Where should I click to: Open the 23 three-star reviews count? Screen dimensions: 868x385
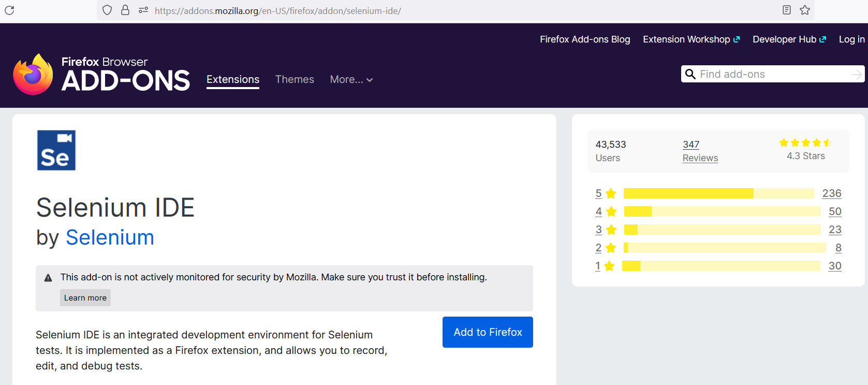(835, 230)
